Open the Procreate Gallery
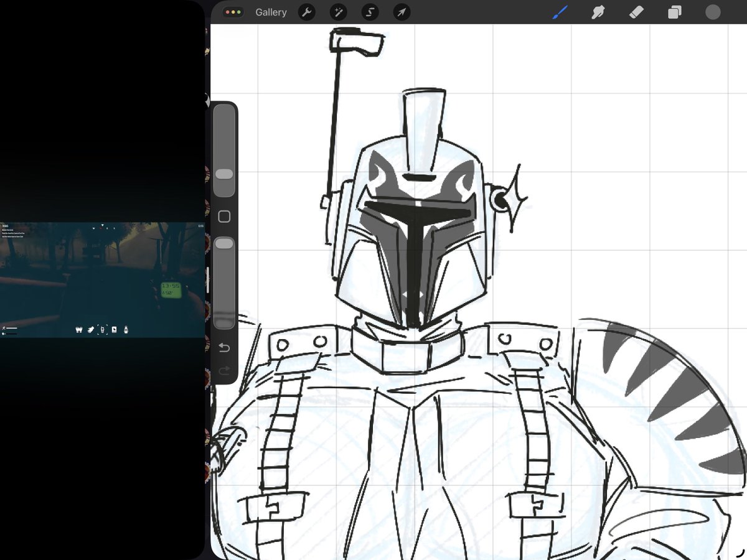Image resolution: width=747 pixels, height=560 pixels. (271, 12)
